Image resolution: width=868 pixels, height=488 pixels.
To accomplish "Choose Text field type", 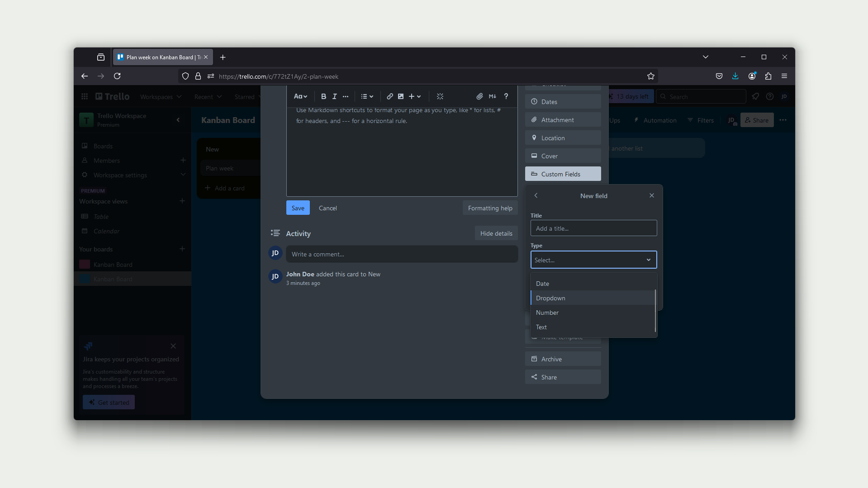I will tap(593, 327).
